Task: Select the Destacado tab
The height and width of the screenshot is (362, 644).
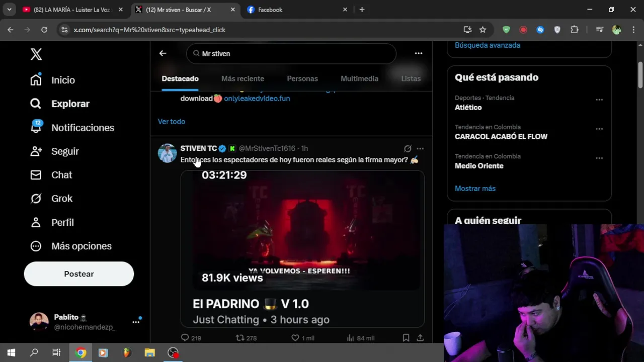Action: coord(180,78)
